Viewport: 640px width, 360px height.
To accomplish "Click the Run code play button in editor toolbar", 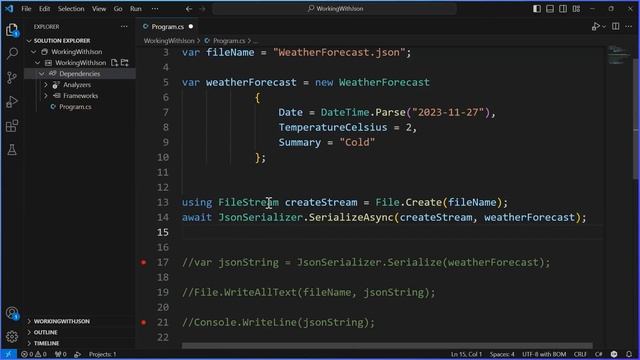I will click(x=596, y=27).
